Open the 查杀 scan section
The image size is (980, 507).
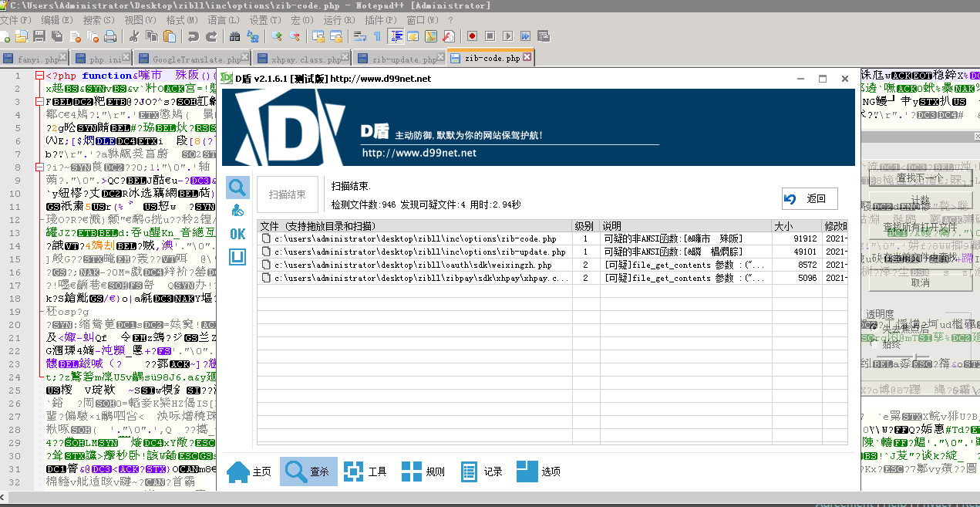coord(308,471)
